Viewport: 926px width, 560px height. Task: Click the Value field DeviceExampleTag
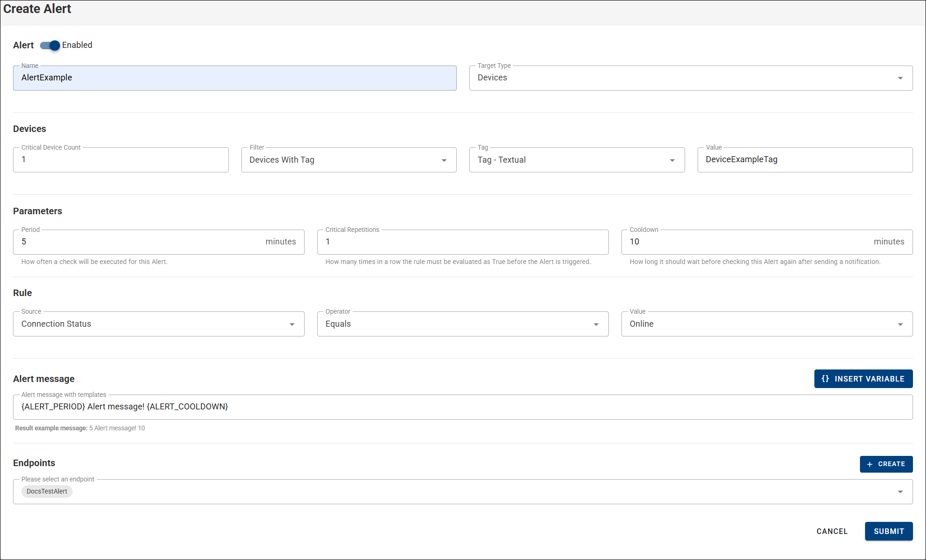click(805, 159)
